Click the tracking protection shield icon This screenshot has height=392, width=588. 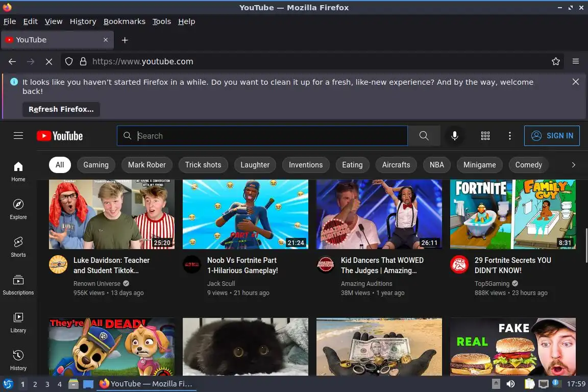(x=69, y=62)
